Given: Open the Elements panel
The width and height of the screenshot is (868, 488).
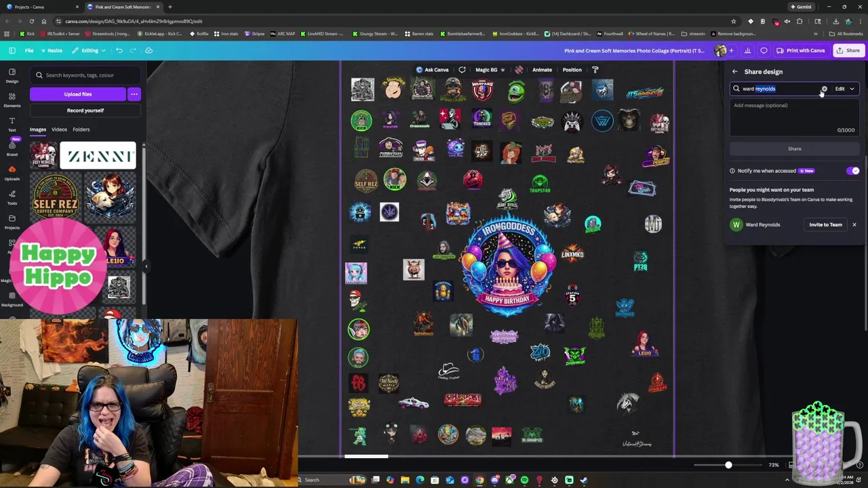Looking at the screenshot, I should pos(12,100).
